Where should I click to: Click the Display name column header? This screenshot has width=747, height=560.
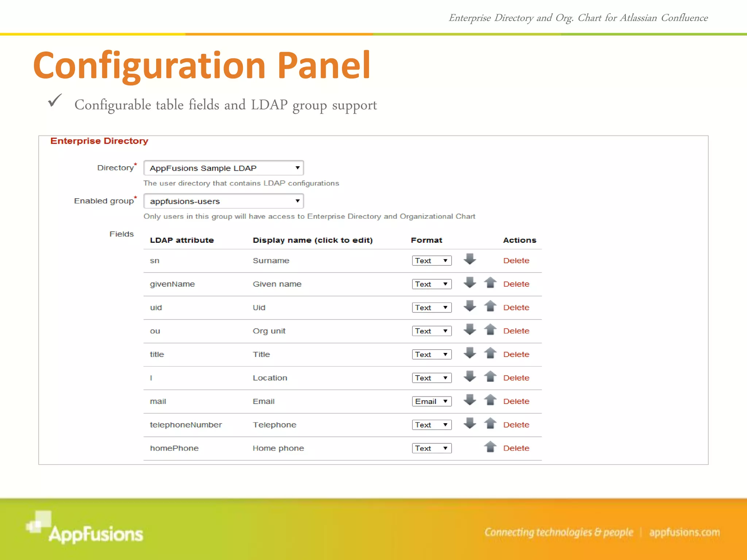point(313,240)
